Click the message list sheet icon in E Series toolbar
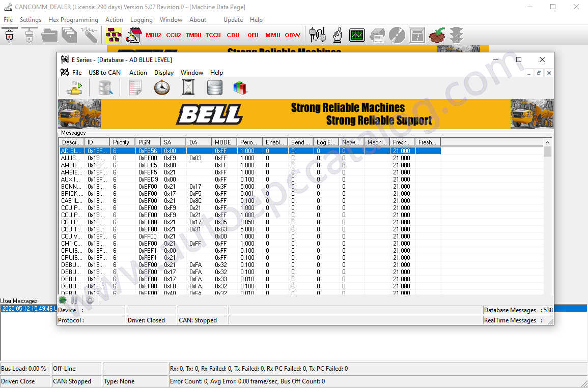The width and height of the screenshot is (588, 388). pos(135,87)
